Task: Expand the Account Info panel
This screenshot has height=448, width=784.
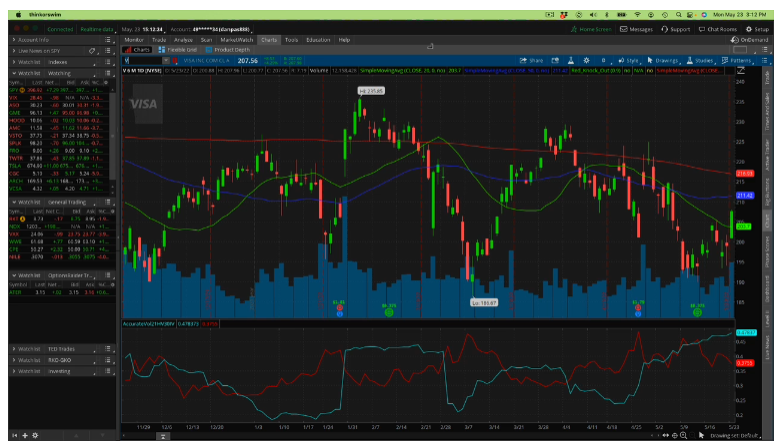Action: click(14, 40)
